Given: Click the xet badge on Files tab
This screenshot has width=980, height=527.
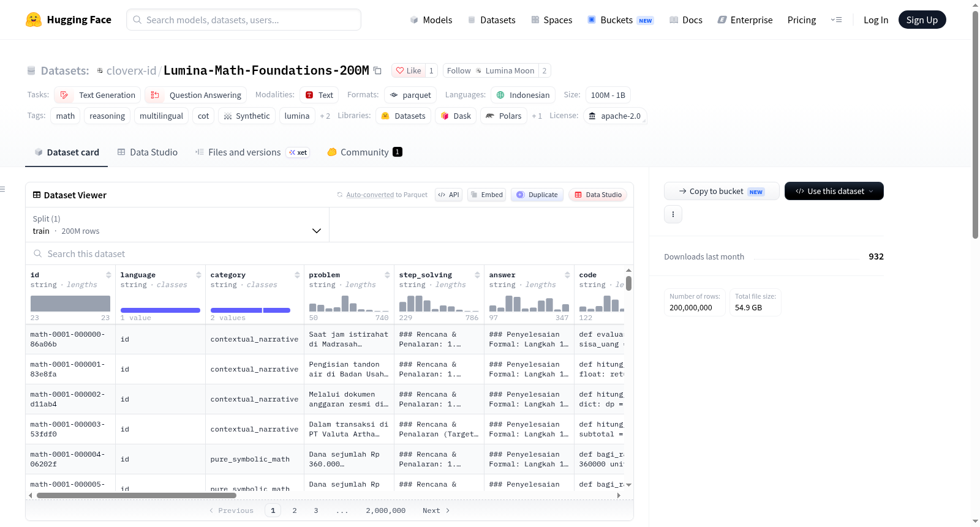Looking at the screenshot, I should (298, 152).
